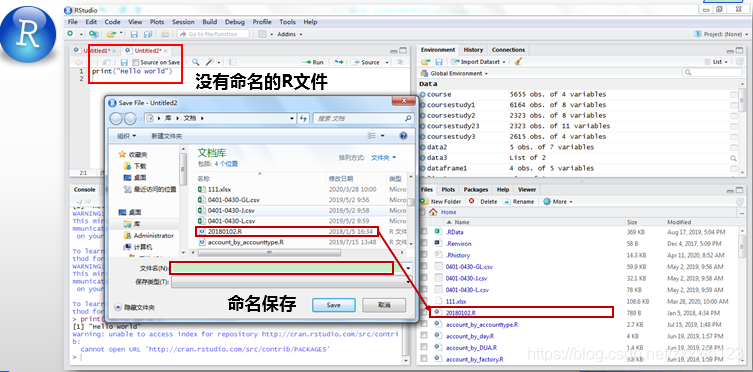
Task: Check the box next to .RData file
Action: click(424, 232)
